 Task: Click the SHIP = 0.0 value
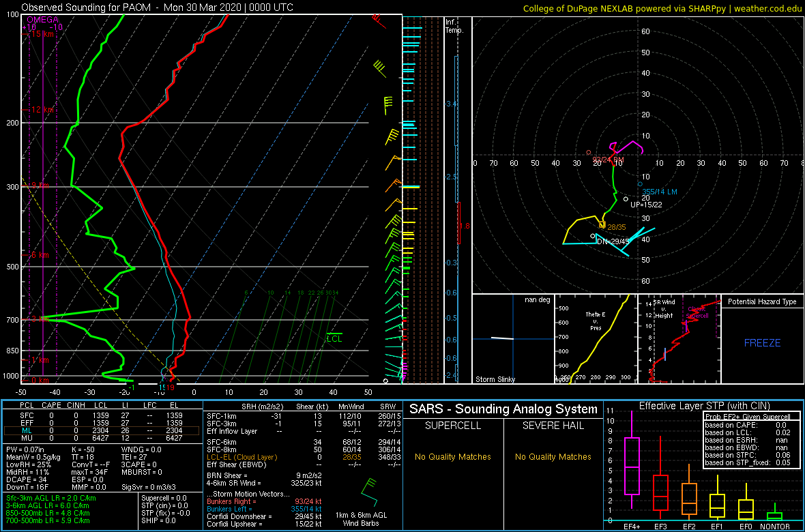tap(159, 520)
